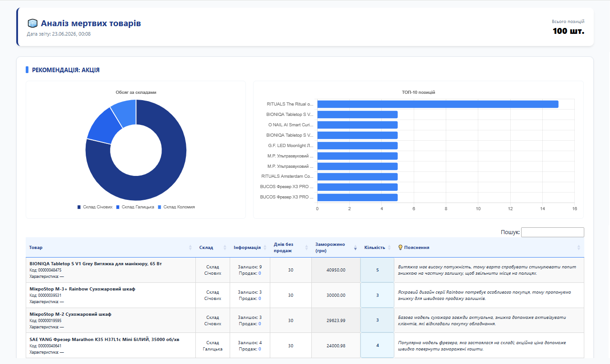Click the longest bar, RITUALS The Ritual
610x364 pixels.
point(438,104)
